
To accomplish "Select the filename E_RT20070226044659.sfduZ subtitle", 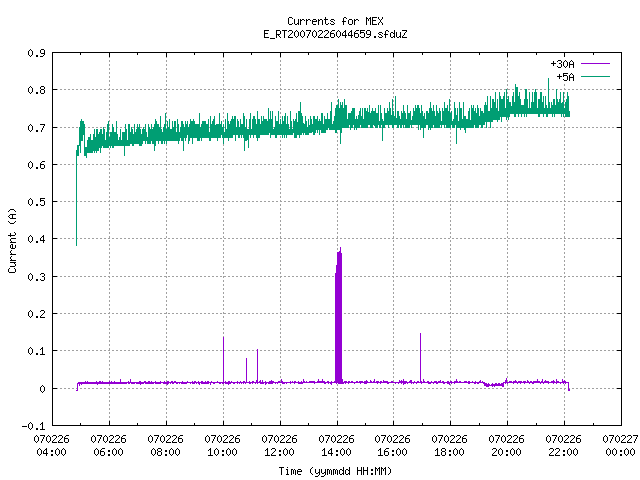I will tap(335, 34).
